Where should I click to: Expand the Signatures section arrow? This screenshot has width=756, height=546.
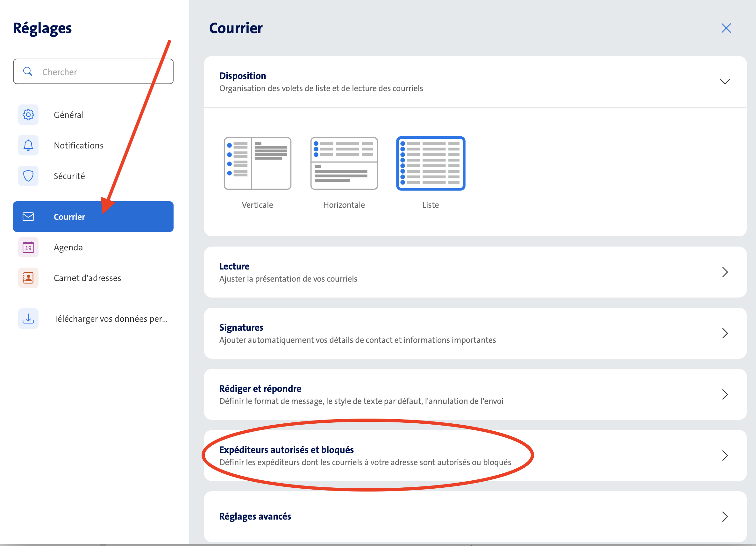click(725, 333)
